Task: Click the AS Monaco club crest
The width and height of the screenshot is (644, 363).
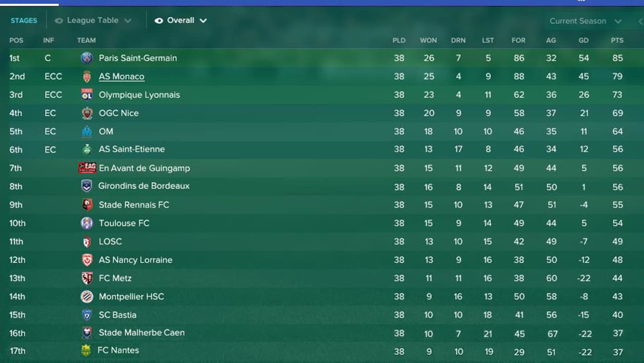Action: pyautogui.click(x=87, y=77)
